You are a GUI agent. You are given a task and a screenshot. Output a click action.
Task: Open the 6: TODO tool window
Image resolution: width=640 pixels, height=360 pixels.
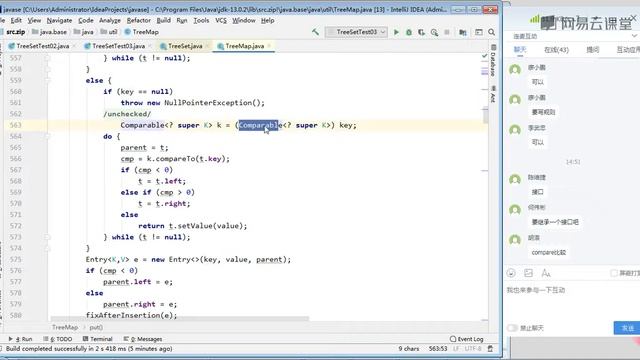[x=58, y=339]
